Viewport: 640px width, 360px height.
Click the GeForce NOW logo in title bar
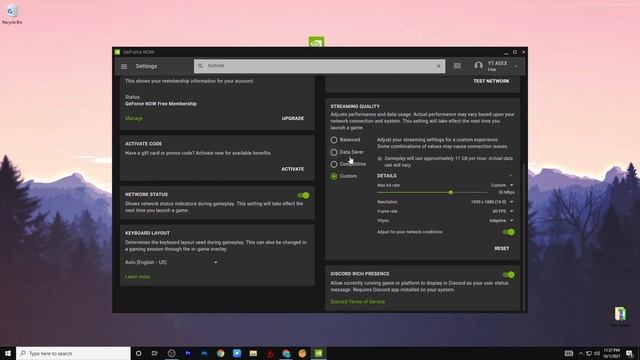click(117, 52)
